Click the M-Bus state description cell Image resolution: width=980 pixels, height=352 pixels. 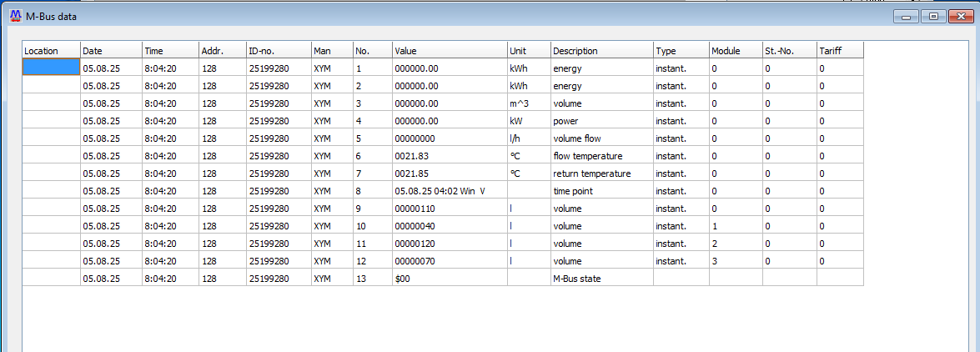tap(576, 279)
